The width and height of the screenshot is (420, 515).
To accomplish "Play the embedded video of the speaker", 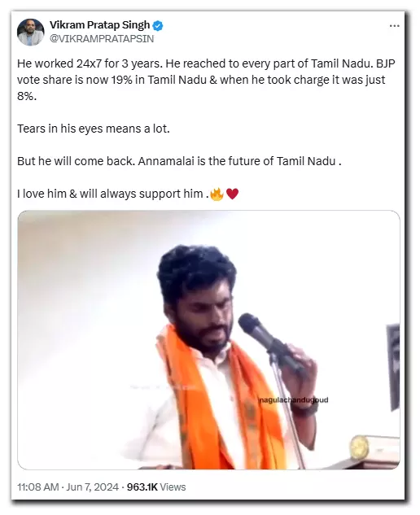I will coord(208,340).
